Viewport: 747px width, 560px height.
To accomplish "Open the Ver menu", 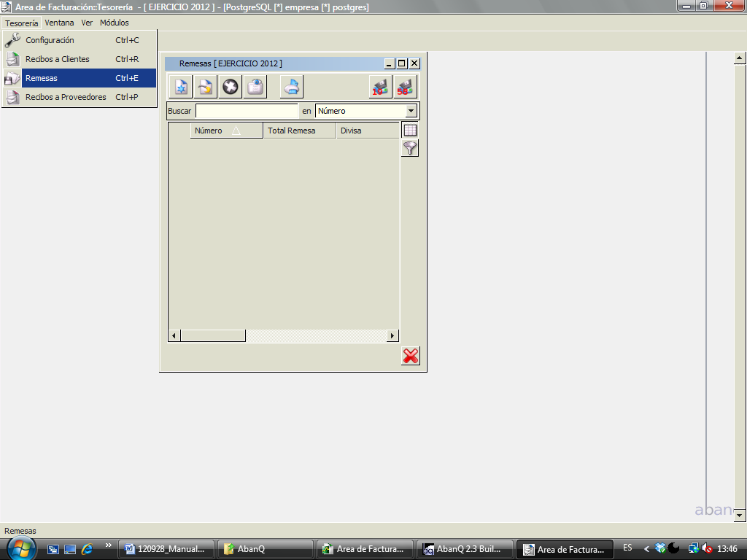I will [87, 23].
